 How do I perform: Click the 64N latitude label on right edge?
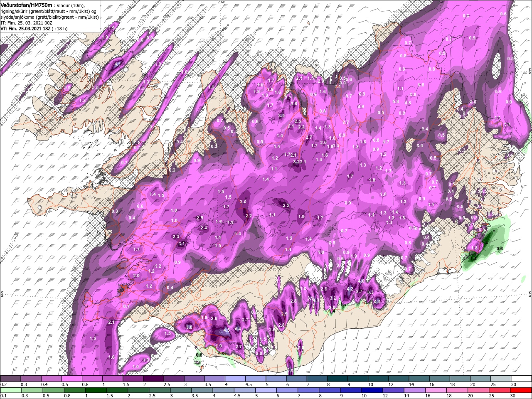tap(530, 294)
